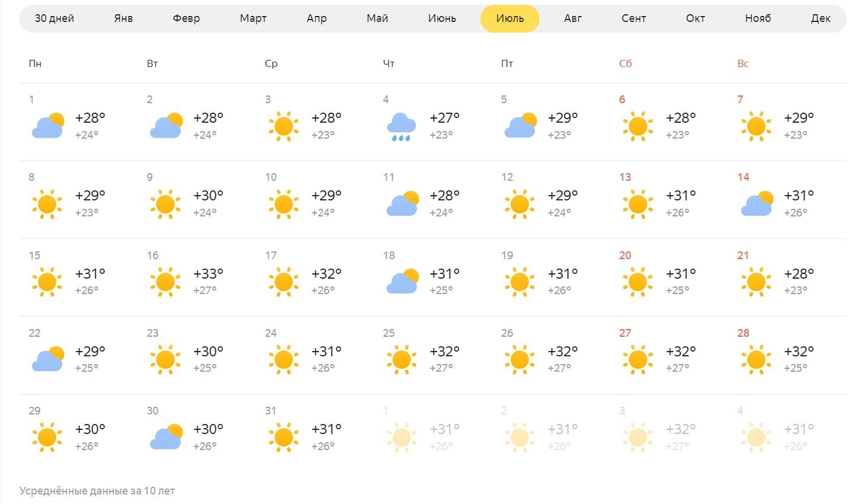Click the partly cloudy icon on July 14
This screenshot has width=864, height=504.
pyautogui.click(x=757, y=203)
